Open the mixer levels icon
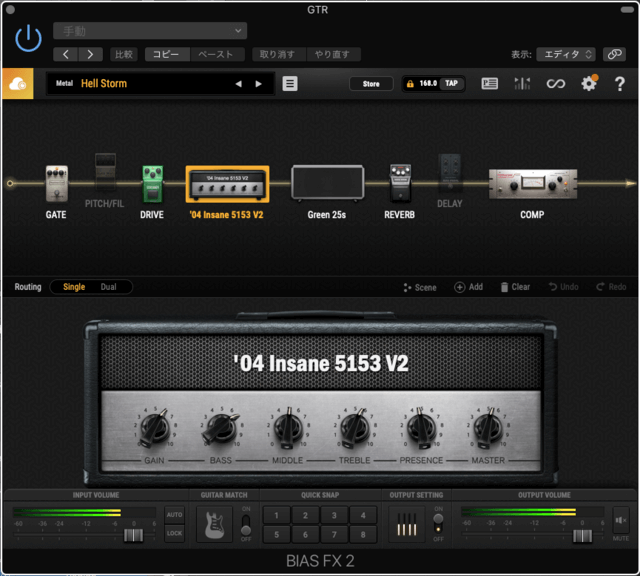640x576 pixels. pos(522,84)
